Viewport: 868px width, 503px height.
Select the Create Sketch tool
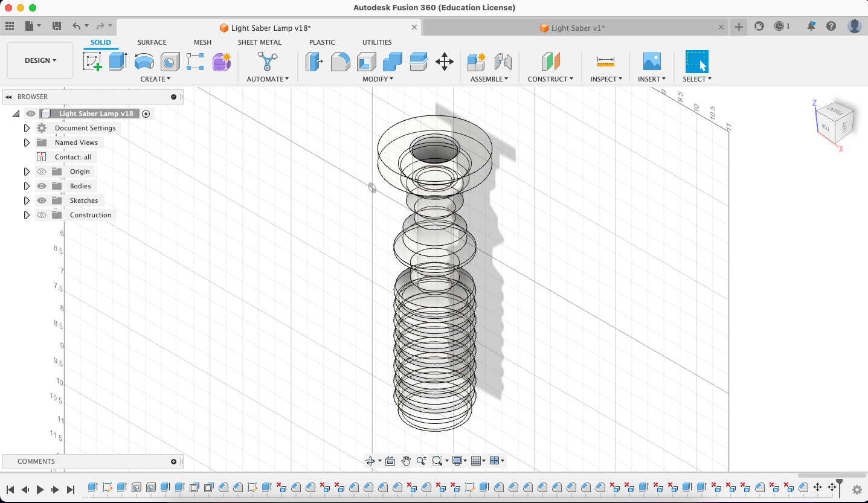[x=93, y=61]
